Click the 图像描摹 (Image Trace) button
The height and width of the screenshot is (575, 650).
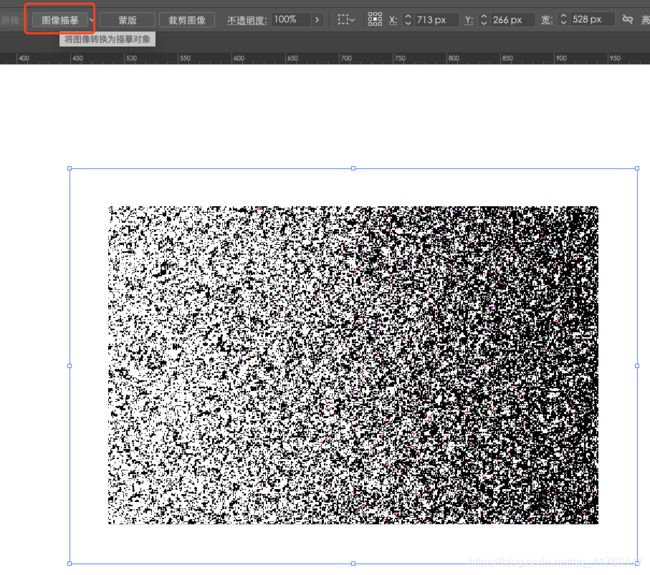coord(60,20)
